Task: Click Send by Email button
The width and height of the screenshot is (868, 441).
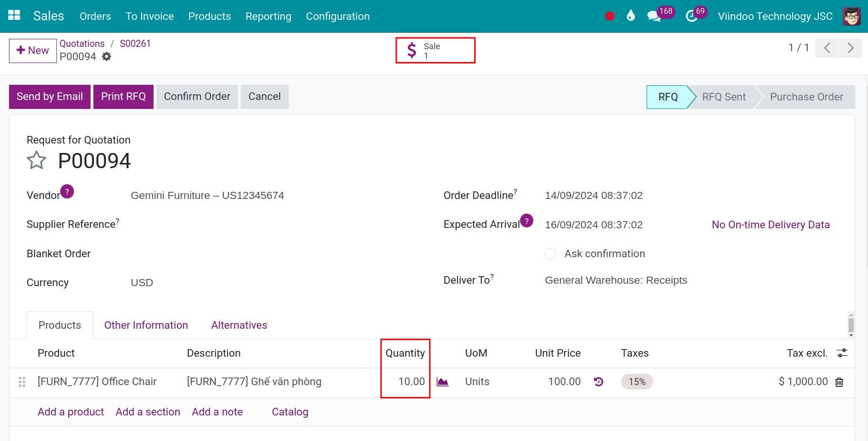Action: click(x=50, y=97)
